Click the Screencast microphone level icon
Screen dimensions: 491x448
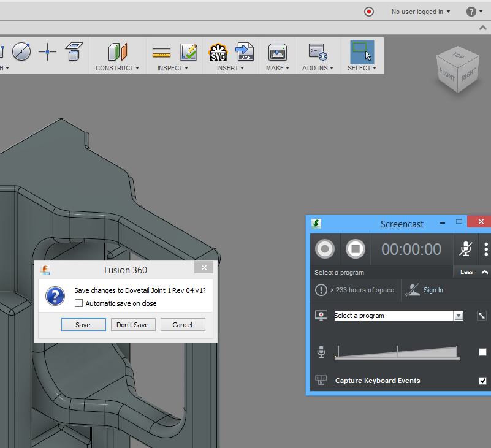(x=321, y=352)
